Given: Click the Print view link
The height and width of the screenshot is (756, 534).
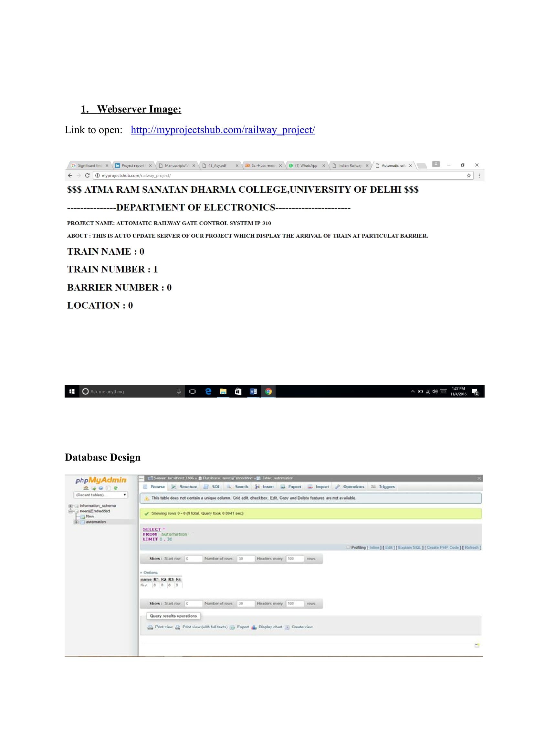Looking at the screenshot, I should pos(163,627).
